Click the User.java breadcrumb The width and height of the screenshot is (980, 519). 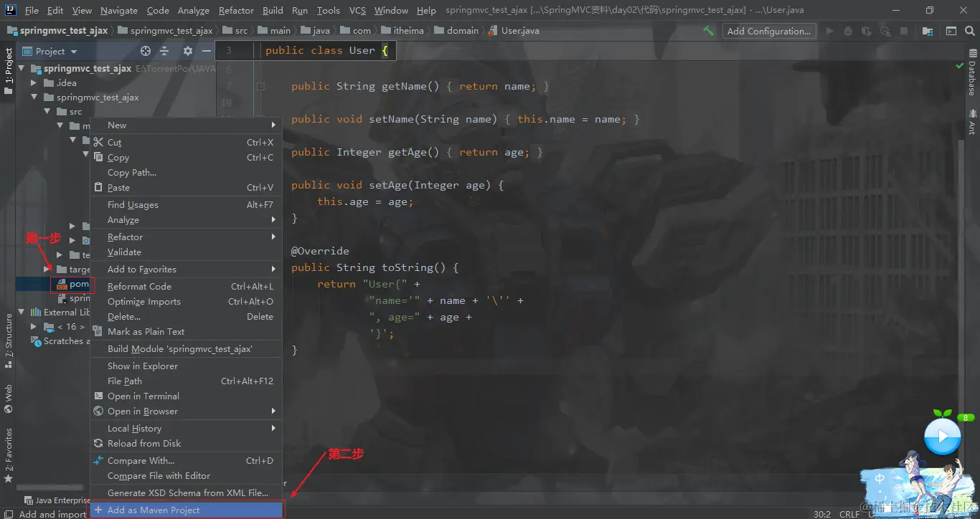click(514, 31)
